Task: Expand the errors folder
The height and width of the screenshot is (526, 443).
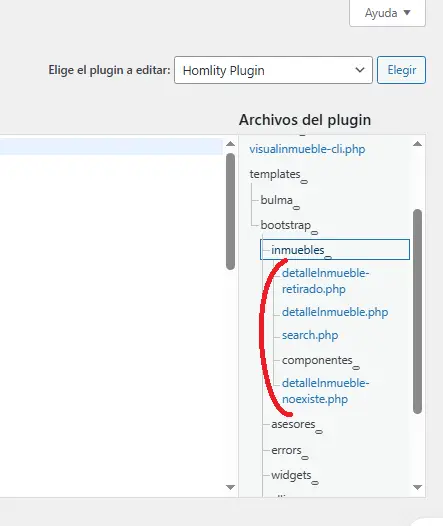Action: click(x=289, y=451)
